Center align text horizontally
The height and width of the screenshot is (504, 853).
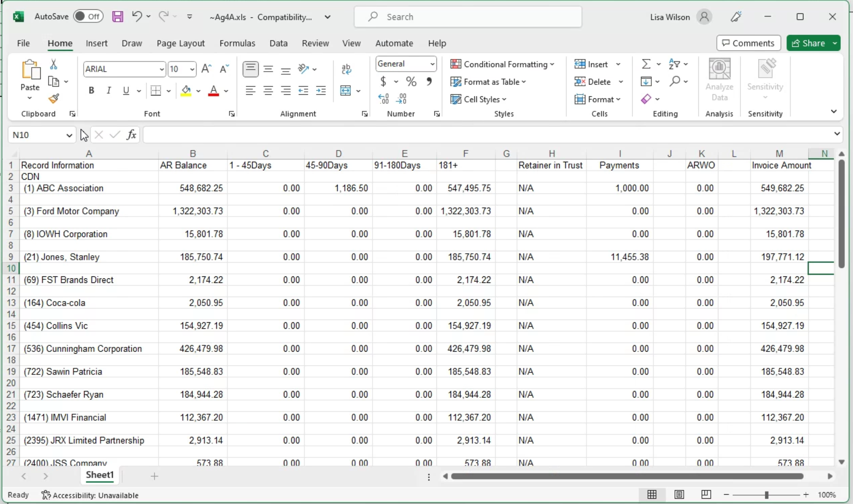pos(268,91)
